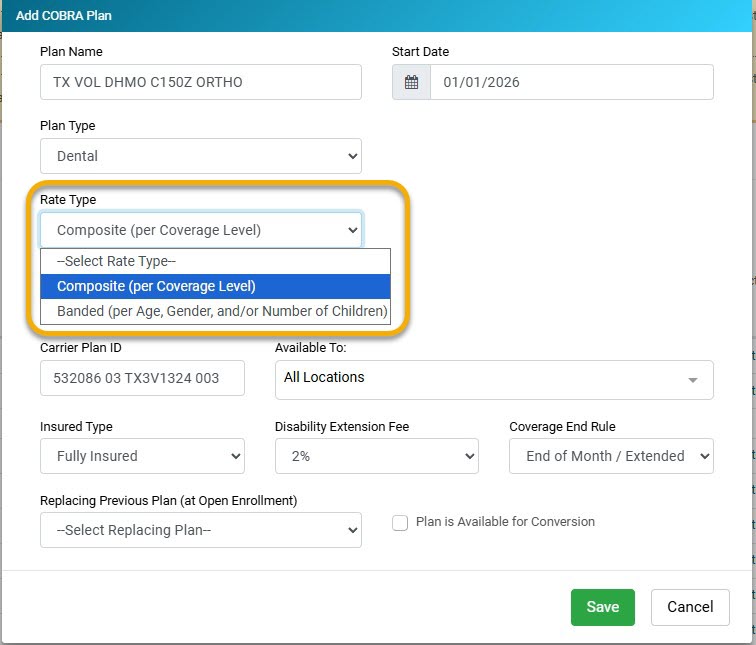Select the Banded rate type option
Image resolution: width=756 pixels, height=645 pixels.
tap(215, 311)
